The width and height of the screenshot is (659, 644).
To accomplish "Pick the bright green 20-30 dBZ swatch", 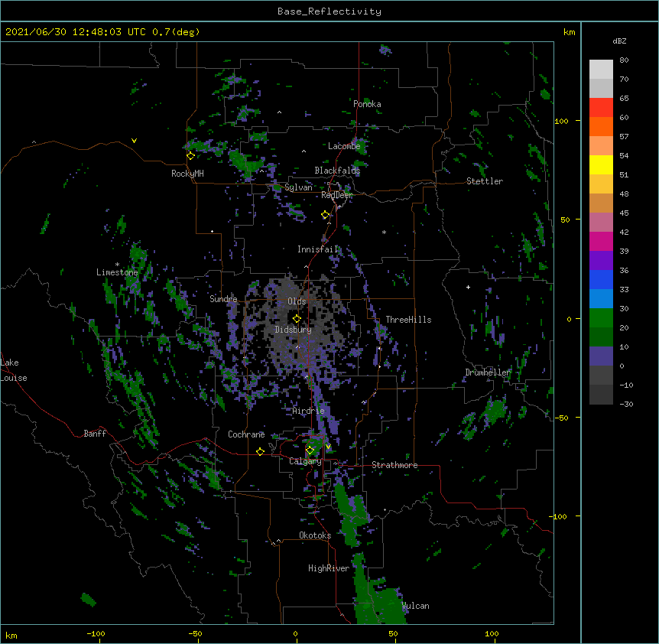I will (x=601, y=318).
